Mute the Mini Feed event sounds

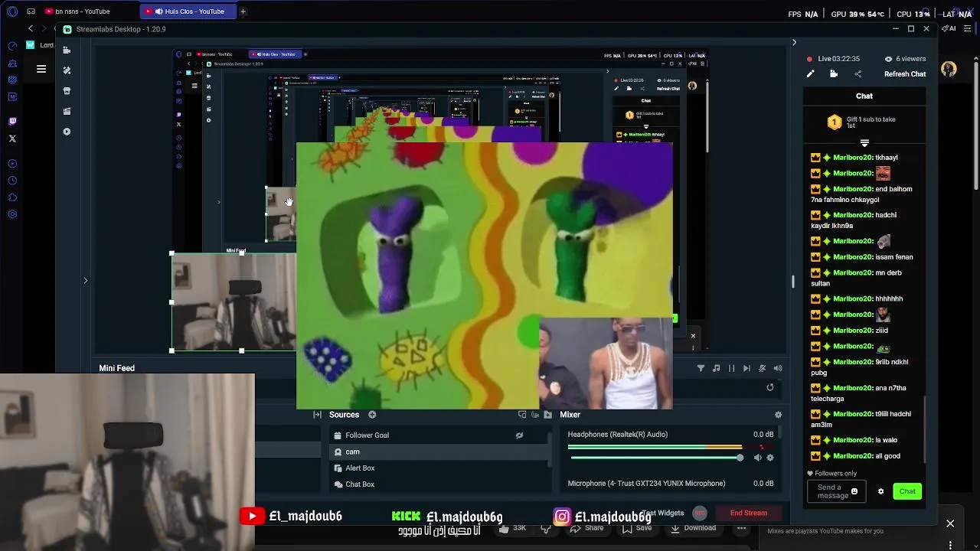(x=762, y=368)
